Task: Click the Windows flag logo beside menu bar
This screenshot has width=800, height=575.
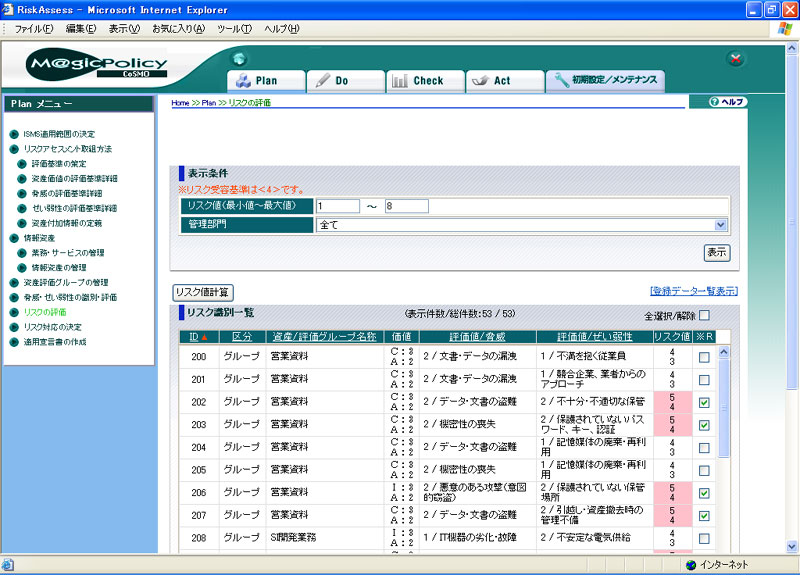Action: 785,29
